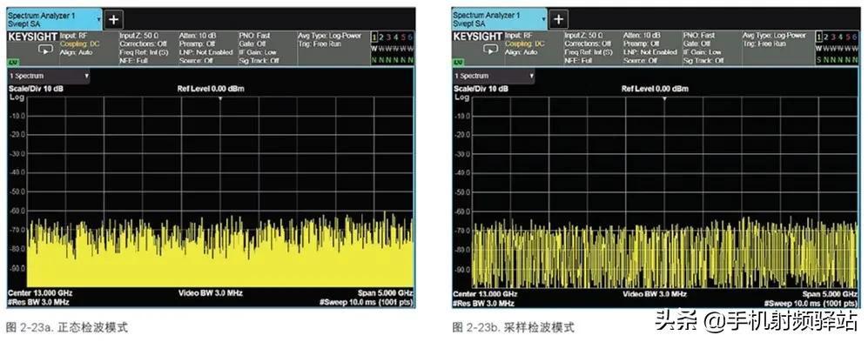Select trace 1 indicator in the Fig 2-23a analyzer
This screenshot has width=868, height=342.
coord(374,37)
